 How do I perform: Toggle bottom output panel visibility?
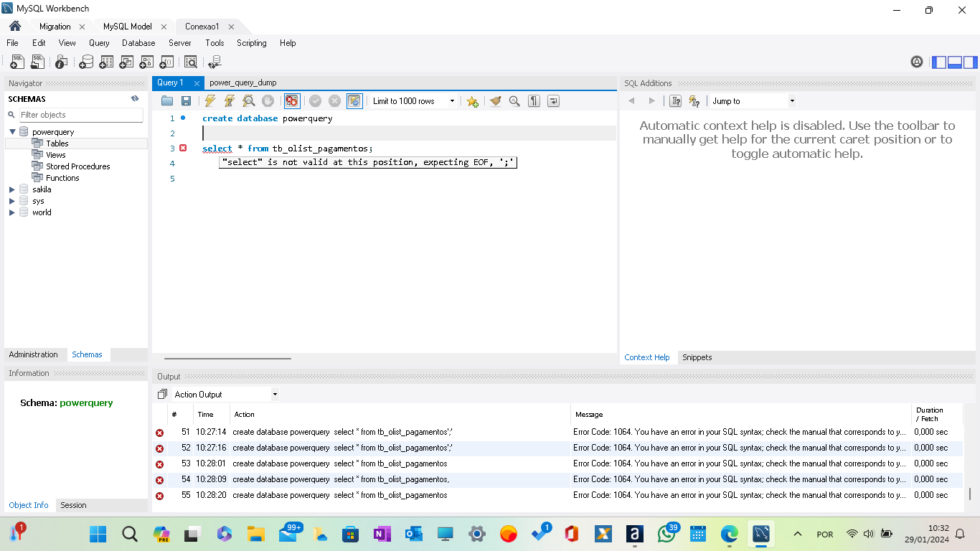[955, 62]
